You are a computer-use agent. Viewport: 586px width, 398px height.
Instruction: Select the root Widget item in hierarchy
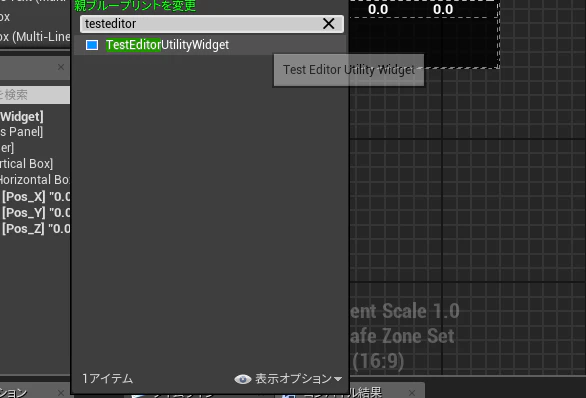point(22,117)
